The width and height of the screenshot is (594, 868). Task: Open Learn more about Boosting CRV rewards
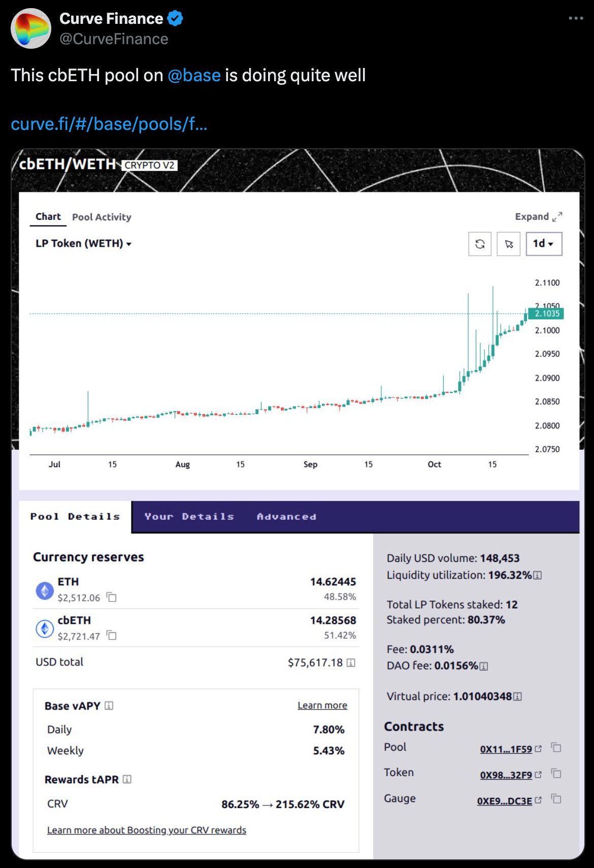pyautogui.click(x=147, y=830)
